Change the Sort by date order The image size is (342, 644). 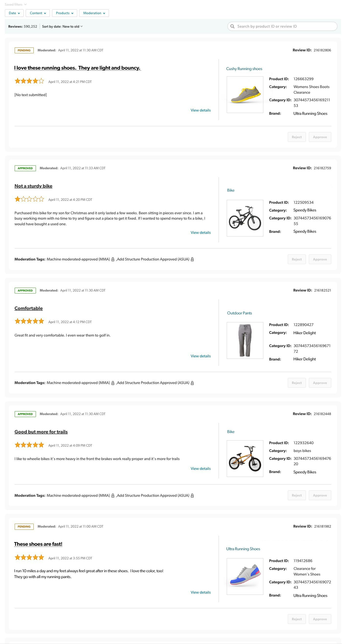coord(62,26)
